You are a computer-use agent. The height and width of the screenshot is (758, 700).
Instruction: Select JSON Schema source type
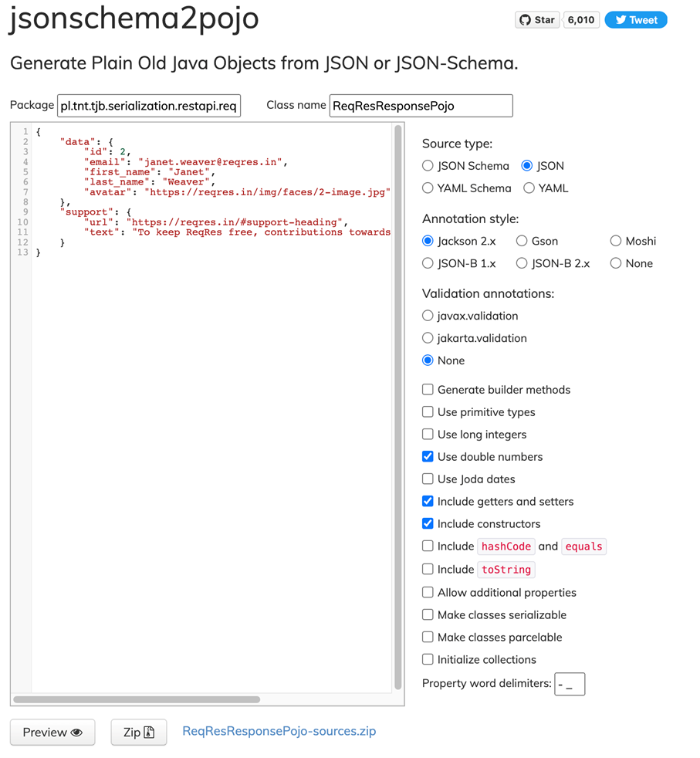tap(428, 166)
